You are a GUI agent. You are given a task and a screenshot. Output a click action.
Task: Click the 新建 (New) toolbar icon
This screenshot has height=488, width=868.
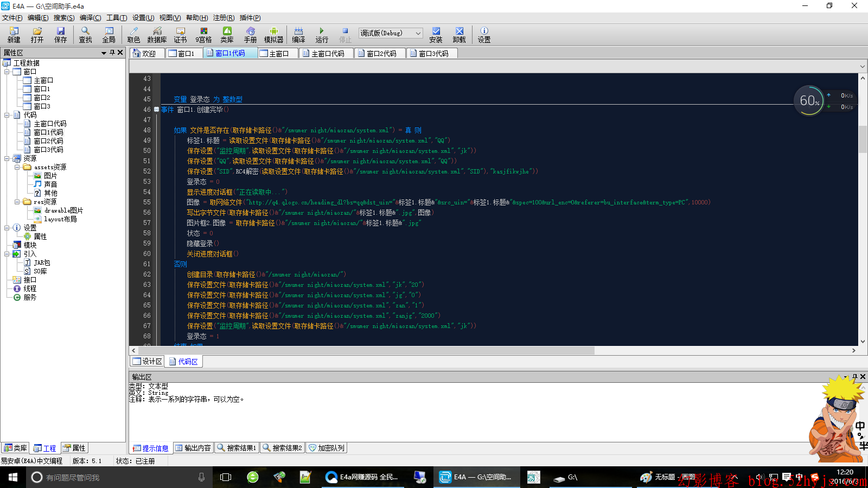14,35
